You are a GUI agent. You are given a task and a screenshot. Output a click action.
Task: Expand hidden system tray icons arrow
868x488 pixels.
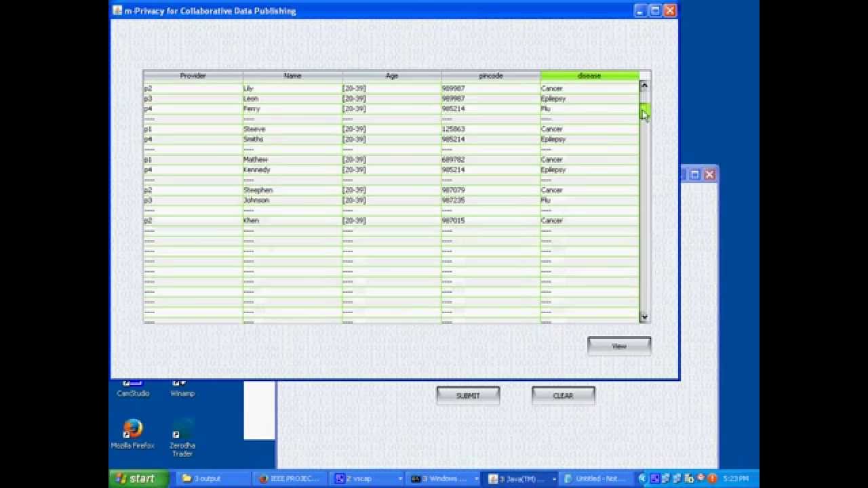(x=644, y=479)
